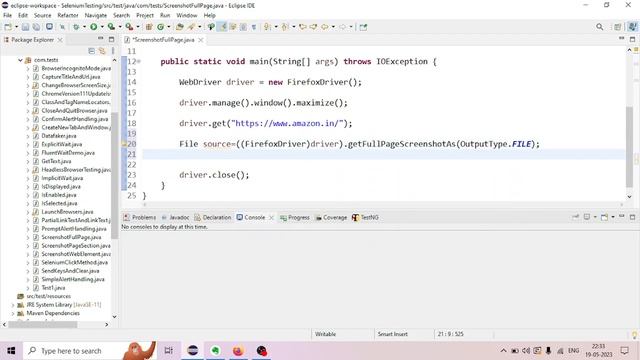640x360 pixels.
Task: Close the ScreenshotFullPage.java editor tab
Action: [201, 40]
